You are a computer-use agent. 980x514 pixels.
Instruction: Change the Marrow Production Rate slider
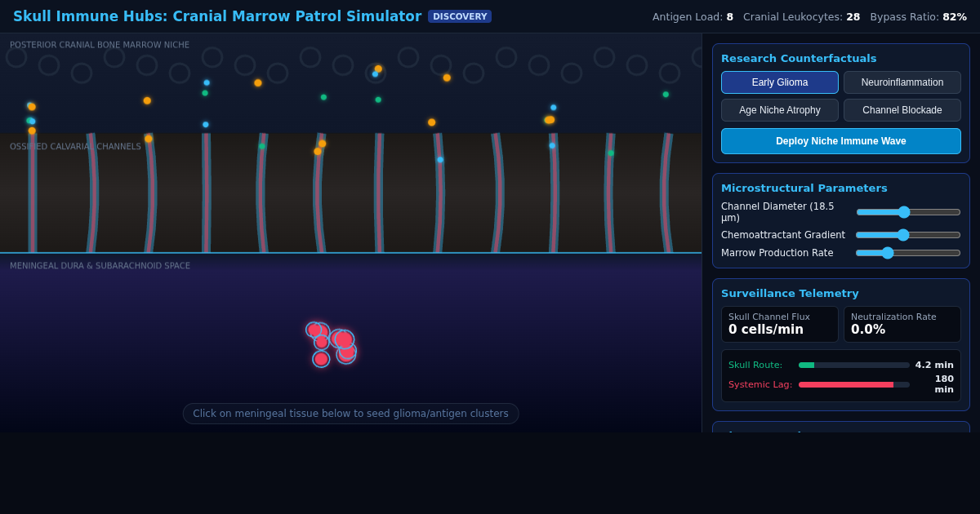pyautogui.click(x=908, y=253)
